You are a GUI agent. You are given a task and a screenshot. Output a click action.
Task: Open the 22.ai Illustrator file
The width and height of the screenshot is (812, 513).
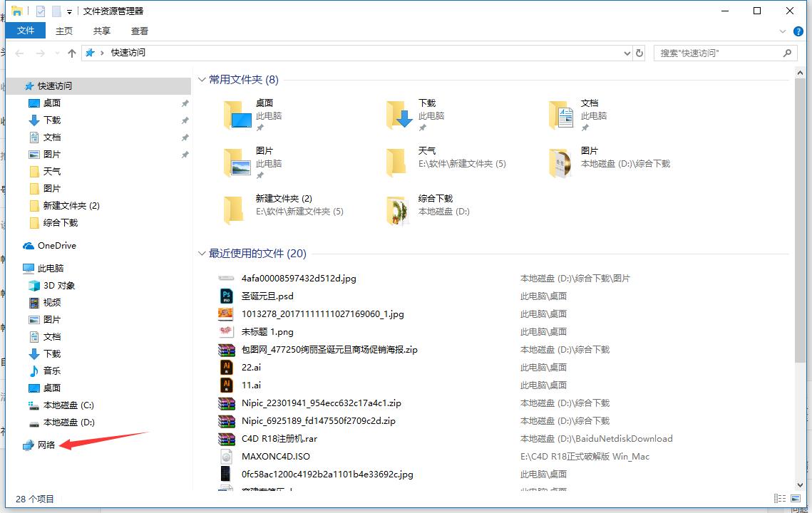pyautogui.click(x=250, y=368)
